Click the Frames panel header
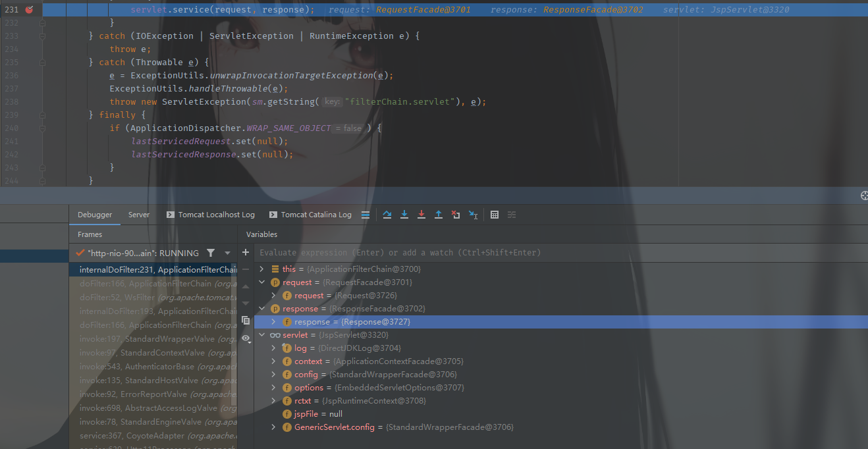868x449 pixels. tap(90, 234)
